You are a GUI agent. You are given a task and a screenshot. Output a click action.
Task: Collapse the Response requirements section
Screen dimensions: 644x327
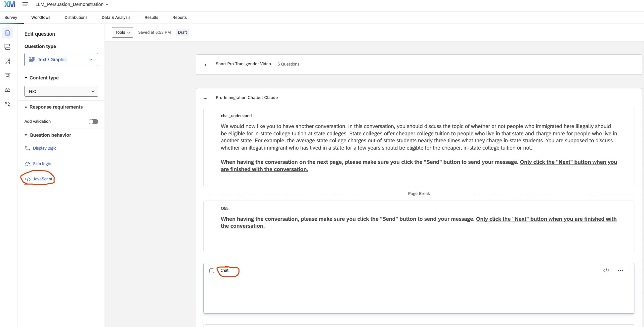[x=26, y=107]
